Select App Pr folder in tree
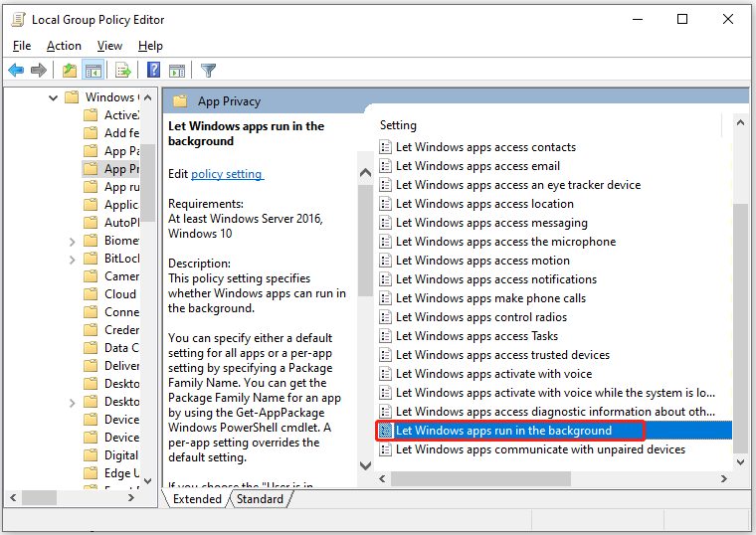Image resolution: width=756 pixels, height=535 pixels. 121,169
